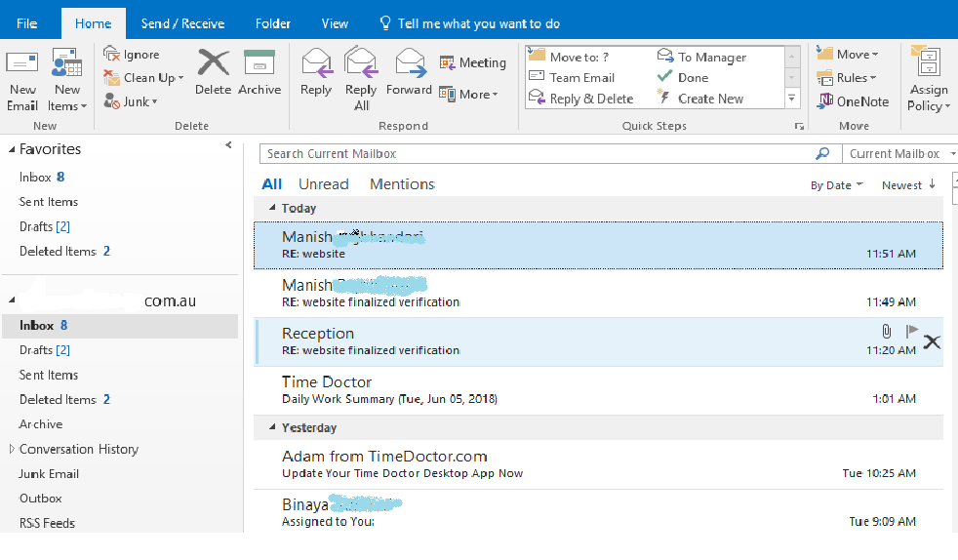The width and height of the screenshot is (958, 560).
Task: Open Quick Steps dialog launcher
Action: (799, 127)
